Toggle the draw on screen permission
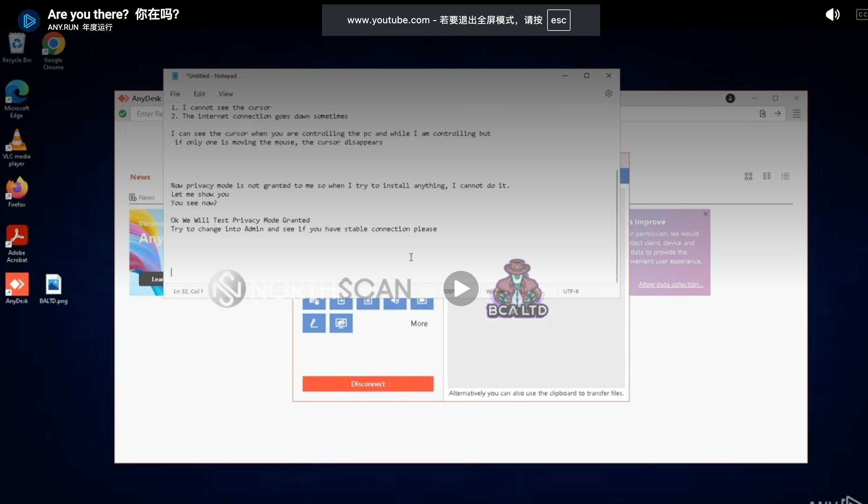This screenshot has height=504, width=868. click(x=314, y=323)
